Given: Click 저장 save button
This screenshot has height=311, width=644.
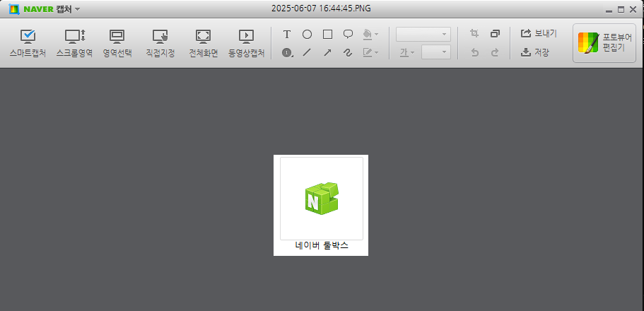Looking at the screenshot, I should coord(534,52).
